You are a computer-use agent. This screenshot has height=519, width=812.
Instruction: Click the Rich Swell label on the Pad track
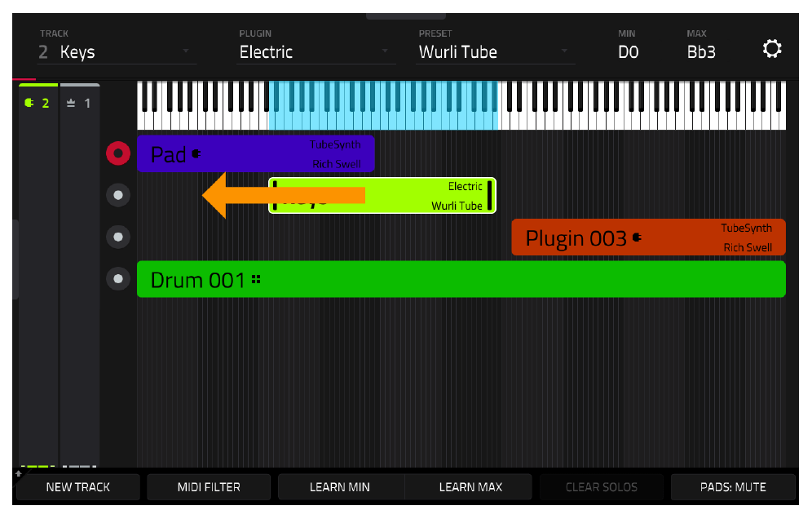point(337,164)
